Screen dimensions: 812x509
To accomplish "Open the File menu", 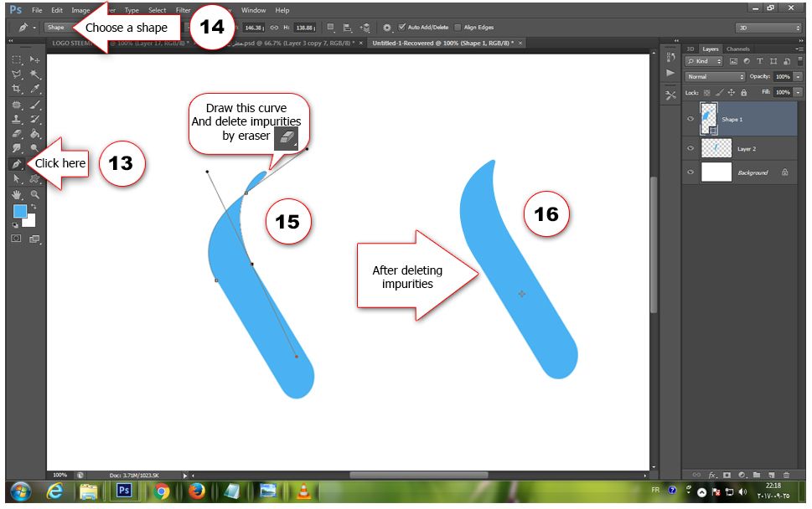I will point(37,10).
